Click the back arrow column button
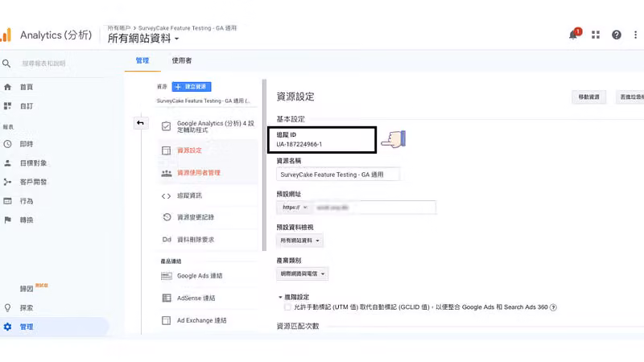 click(x=140, y=123)
